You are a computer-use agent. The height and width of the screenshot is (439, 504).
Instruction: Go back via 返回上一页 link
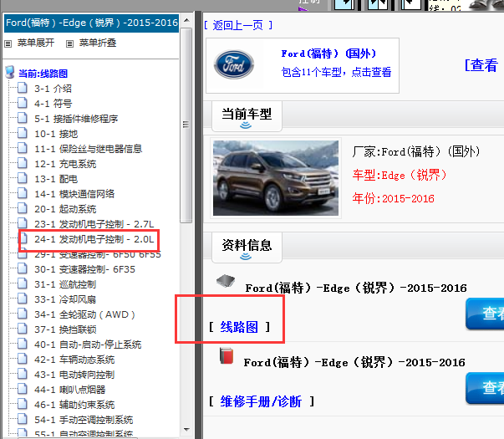[238, 25]
